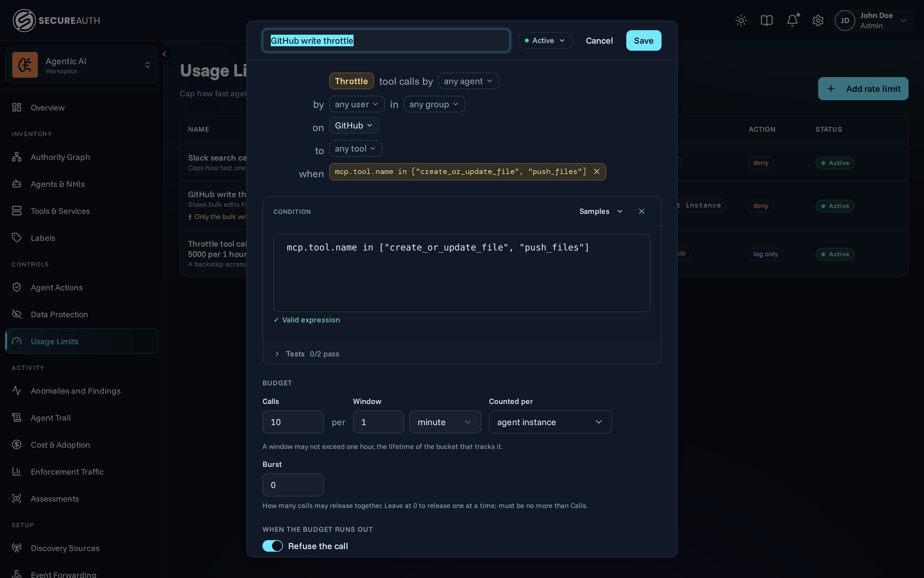The image size is (924, 578).
Task: Open Discovery Sources in the sidebar
Action: [81, 548]
